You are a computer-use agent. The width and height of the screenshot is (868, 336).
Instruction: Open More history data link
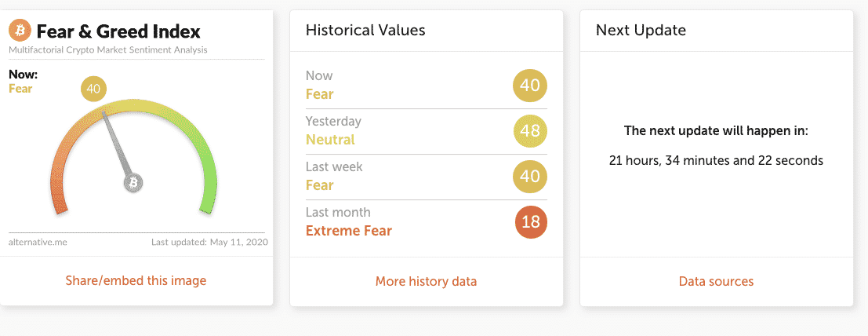(426, 281)
